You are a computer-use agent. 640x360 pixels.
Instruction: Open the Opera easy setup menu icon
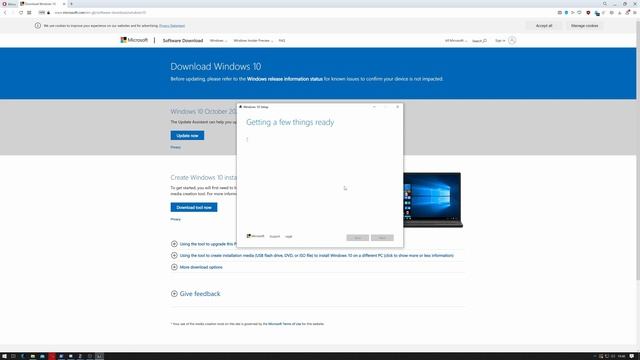634,13
